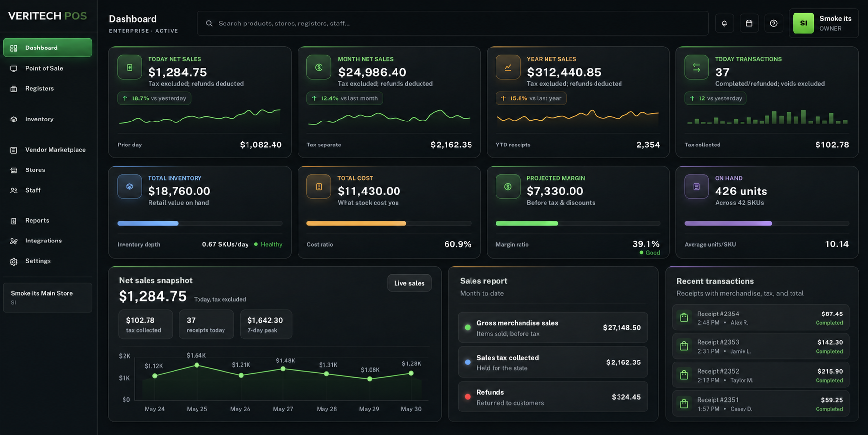Screen dimensions: 868x435
Task: Open Receipt #2352 transaction
Action: (761, 375)
